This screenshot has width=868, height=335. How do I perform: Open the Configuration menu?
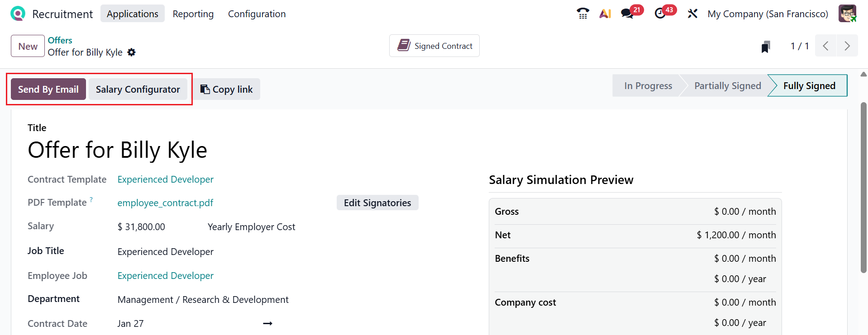(257, 14)
